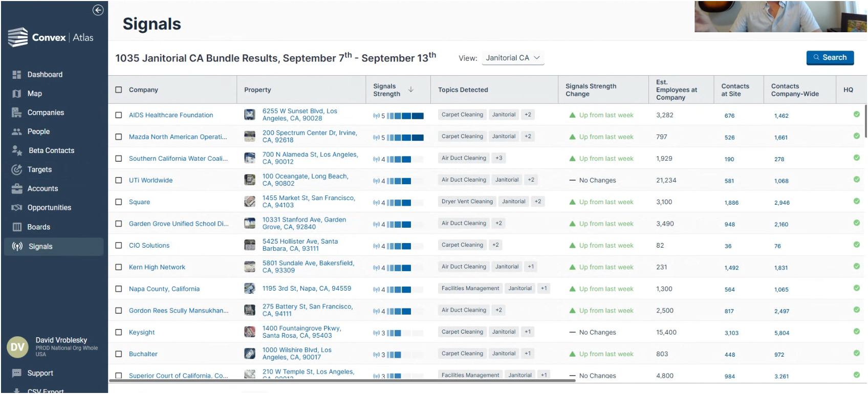Click the CSV Export download icon
The height and width of the screenshot is (394, 868).
(x=17, y=391)
